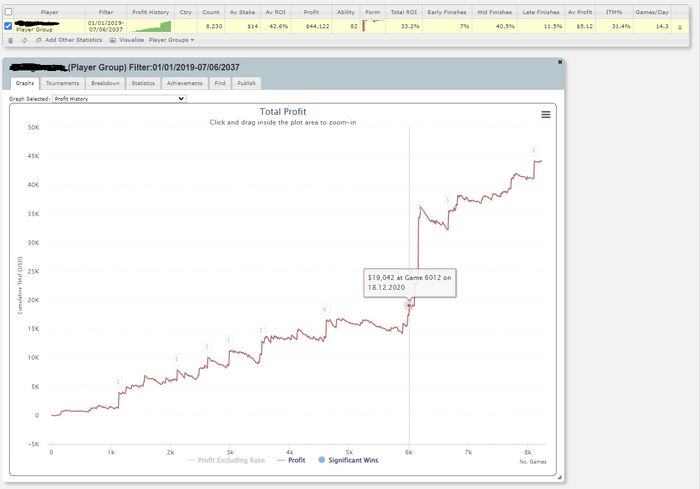Screen dimensions: 700x489
Task: Sort by the Ability column header
Action: click(346, 12)
